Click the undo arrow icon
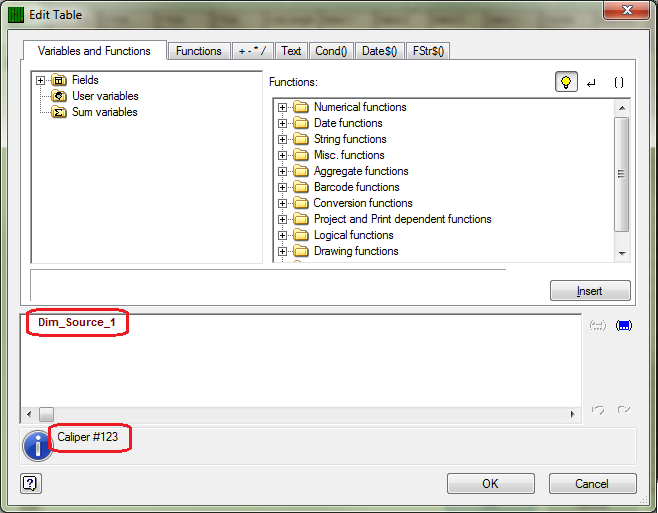Screen dimensions: 658x513 598,410
